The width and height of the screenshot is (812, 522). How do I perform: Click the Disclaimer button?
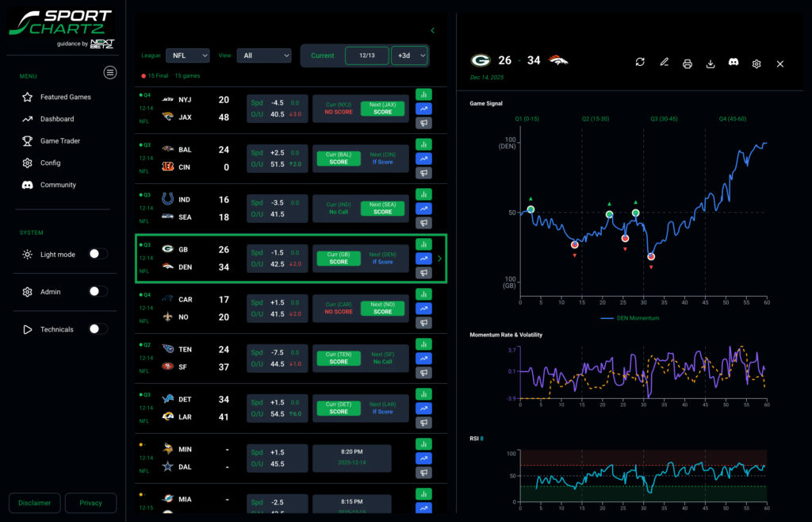(35, 503)
